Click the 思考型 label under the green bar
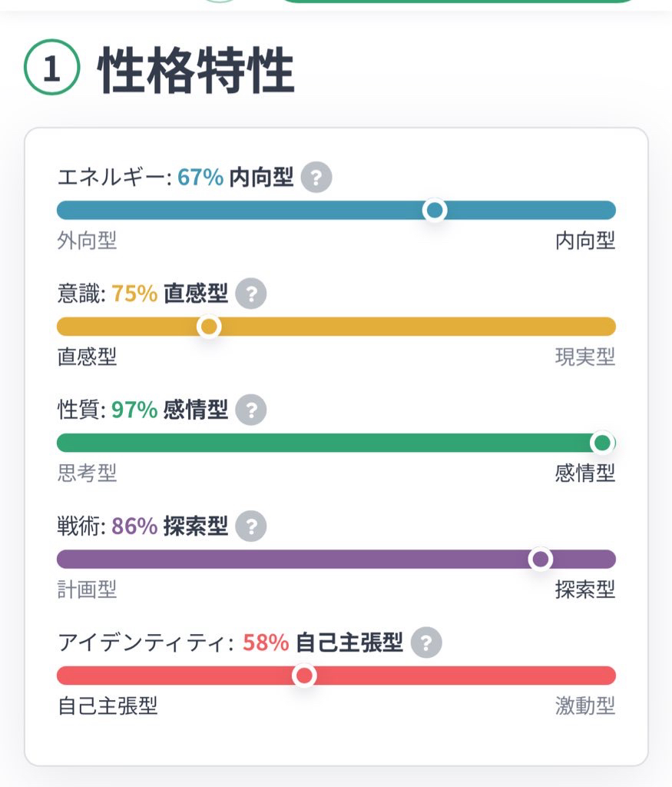The width and height of the screenshot is (672, 787). point(87,473)
